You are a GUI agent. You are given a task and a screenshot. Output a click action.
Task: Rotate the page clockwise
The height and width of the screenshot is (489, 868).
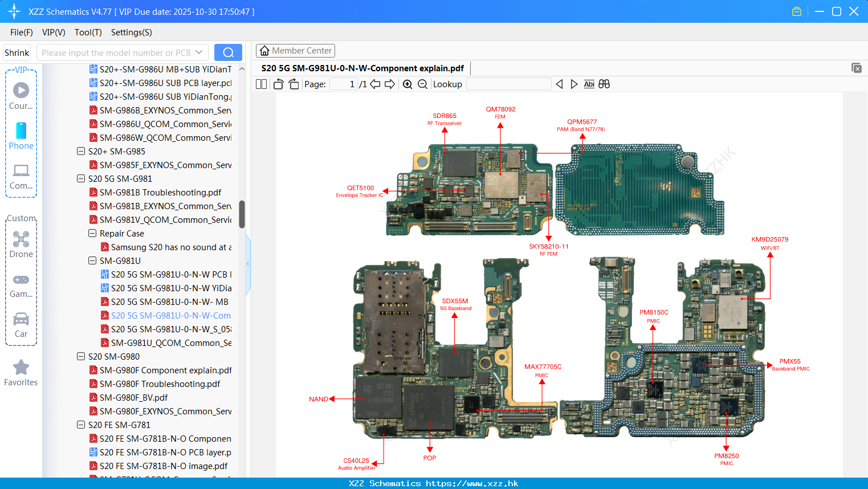pos(294,84)
